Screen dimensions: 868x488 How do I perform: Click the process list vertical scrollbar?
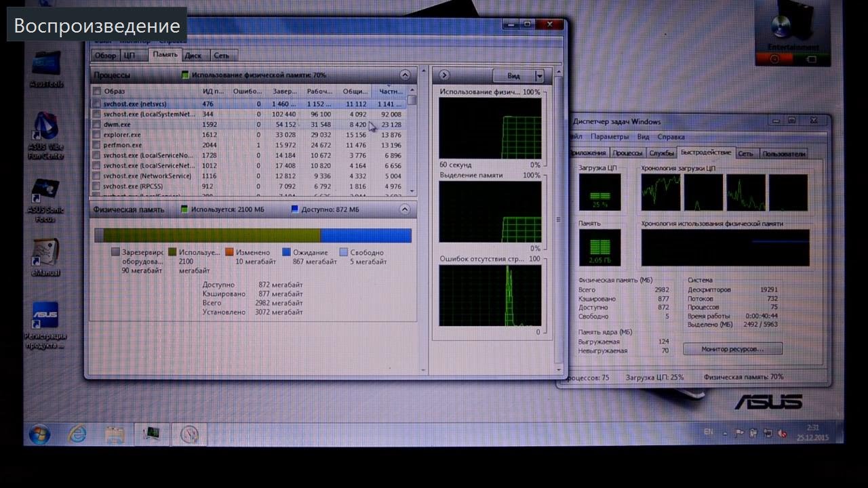click(x=412, y=141)
